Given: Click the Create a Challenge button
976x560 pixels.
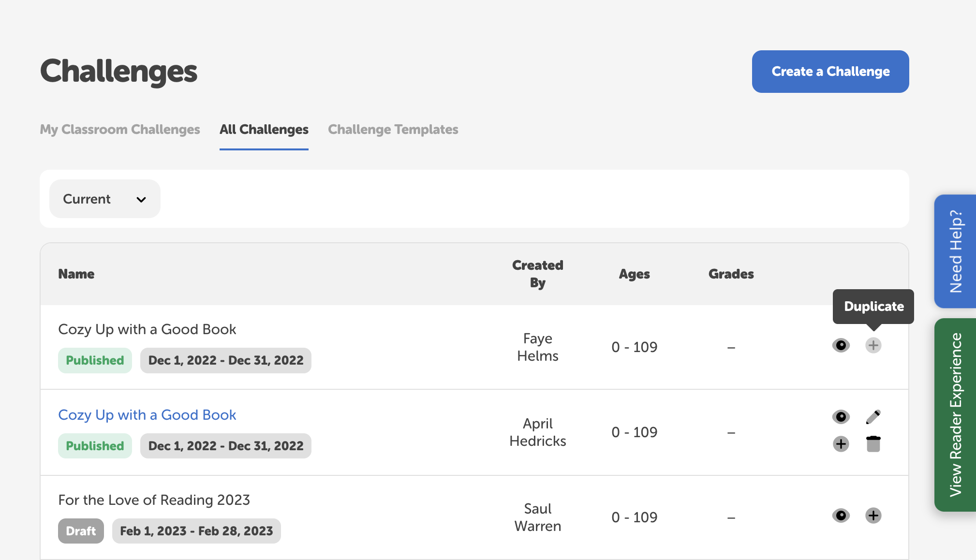Looking at the screenshot, I should coord(830,71).
